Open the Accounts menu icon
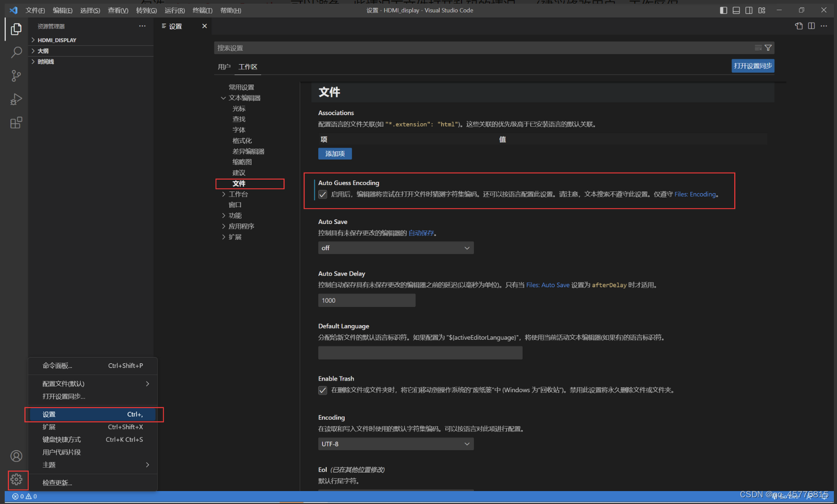Screen dimensions: 837x504 pos(16,456)
